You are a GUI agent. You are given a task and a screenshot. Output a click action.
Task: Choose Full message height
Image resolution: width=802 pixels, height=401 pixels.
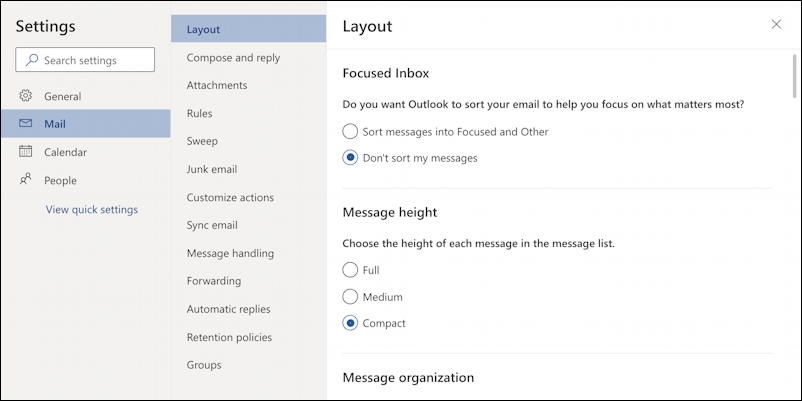(x=350, y=270)
